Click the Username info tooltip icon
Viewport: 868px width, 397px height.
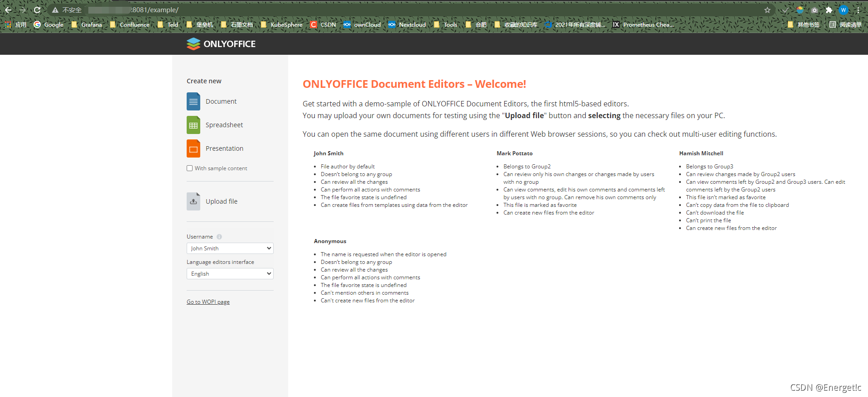(219, 237)
